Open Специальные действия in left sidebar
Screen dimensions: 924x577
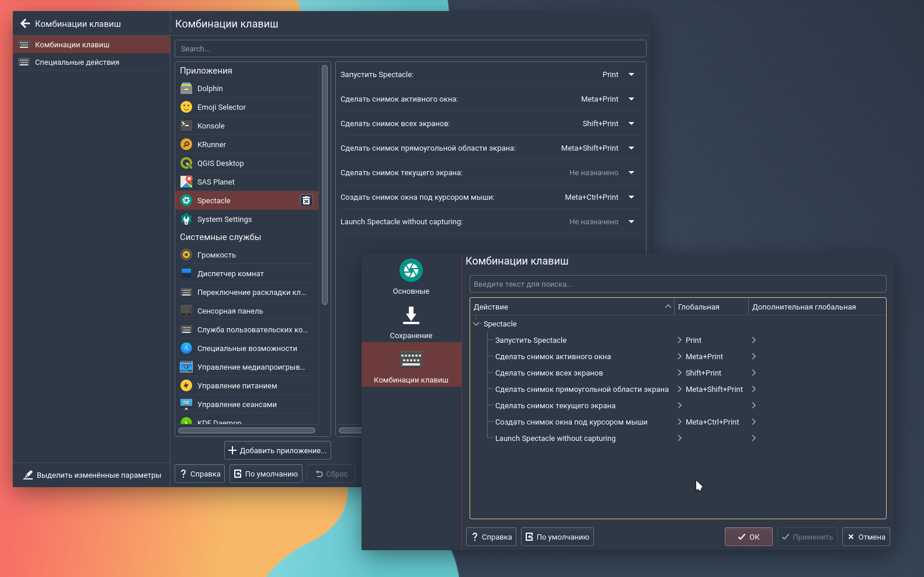(x=91, y=62)
